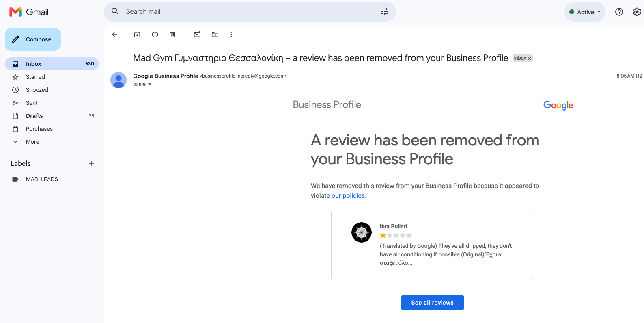Open the Move to folder icon
This screenshot has width=644, height=323.
215,35
